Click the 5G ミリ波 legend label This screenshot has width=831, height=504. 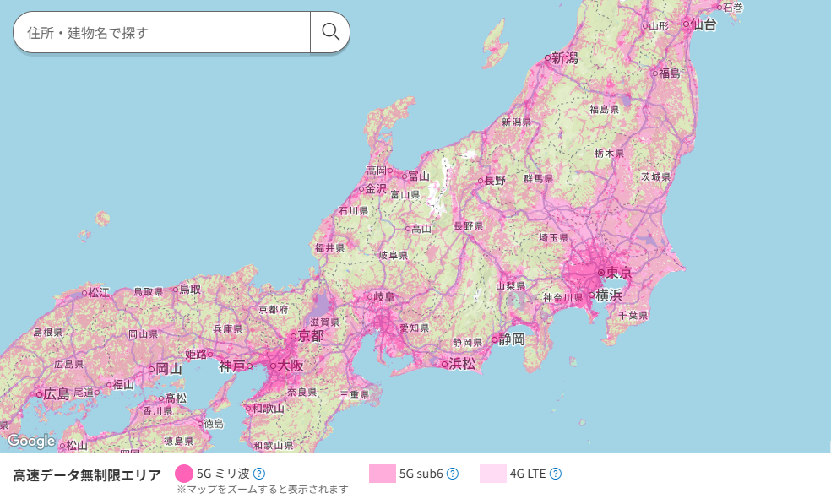[x=223, y=474]
